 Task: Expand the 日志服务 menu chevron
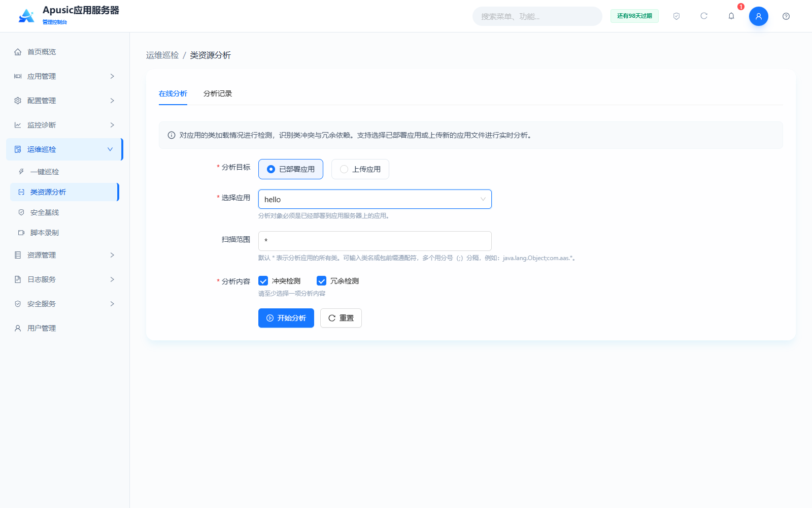[x=112, y=279]
